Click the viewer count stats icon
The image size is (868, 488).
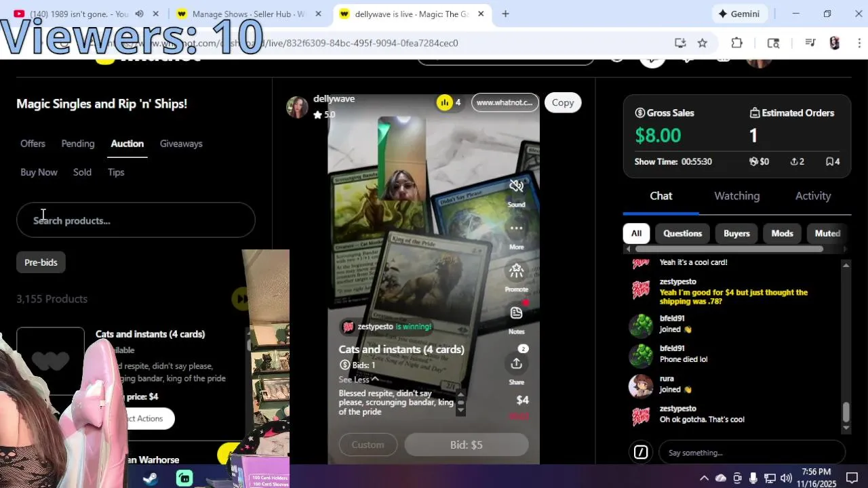click(x=445, y=102)
